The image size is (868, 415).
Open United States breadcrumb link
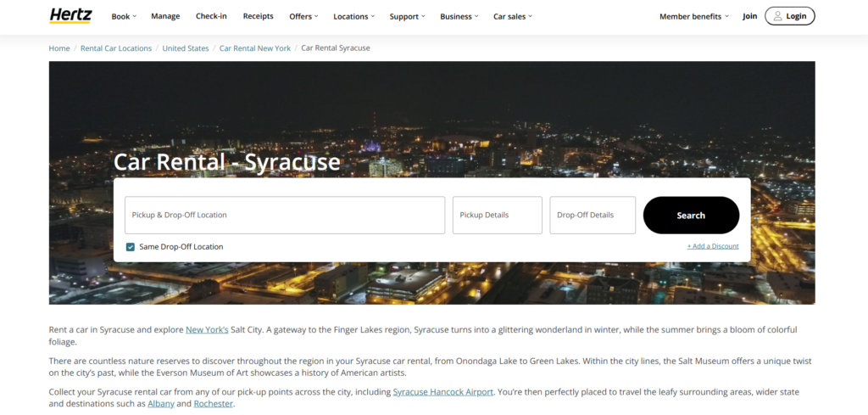pyautogui.click(x=186, y=48)
